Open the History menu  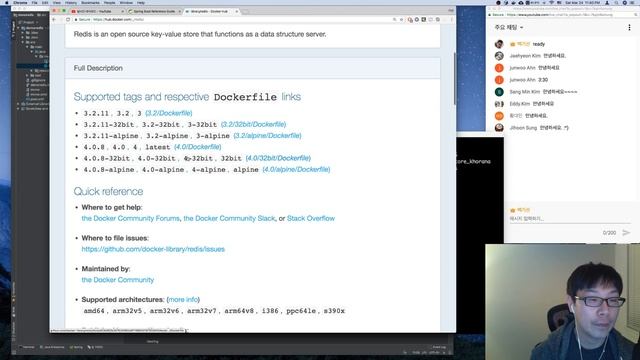(x=71, y=2)
